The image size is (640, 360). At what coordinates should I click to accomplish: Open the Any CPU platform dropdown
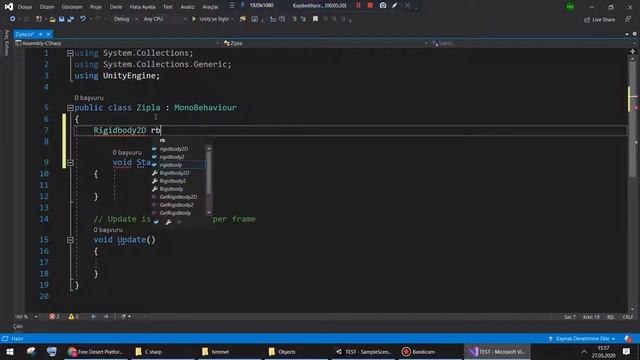(165, 19)
